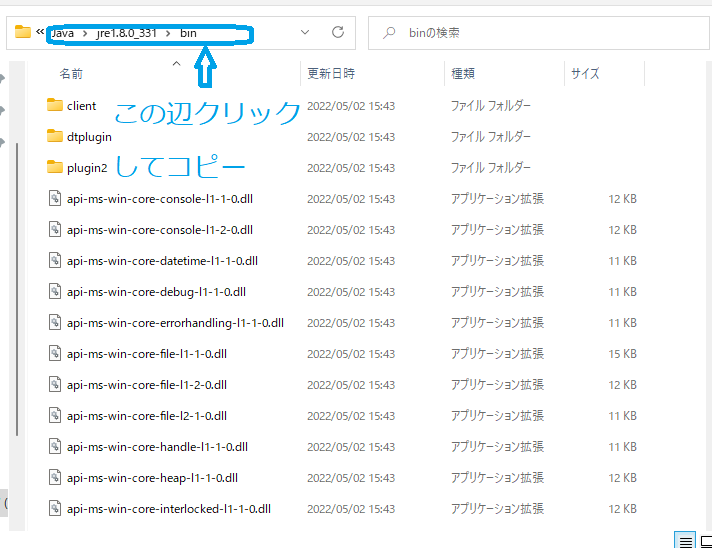Click icon of api-ms-win-core-errorhandling-l1-1-0.dll
The image size is (712, 548).
point(55,322)
